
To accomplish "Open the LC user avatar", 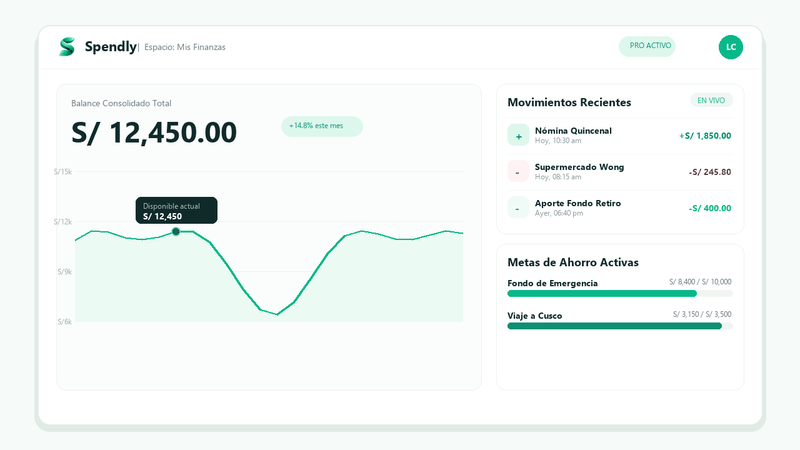I will pos(731,47).
